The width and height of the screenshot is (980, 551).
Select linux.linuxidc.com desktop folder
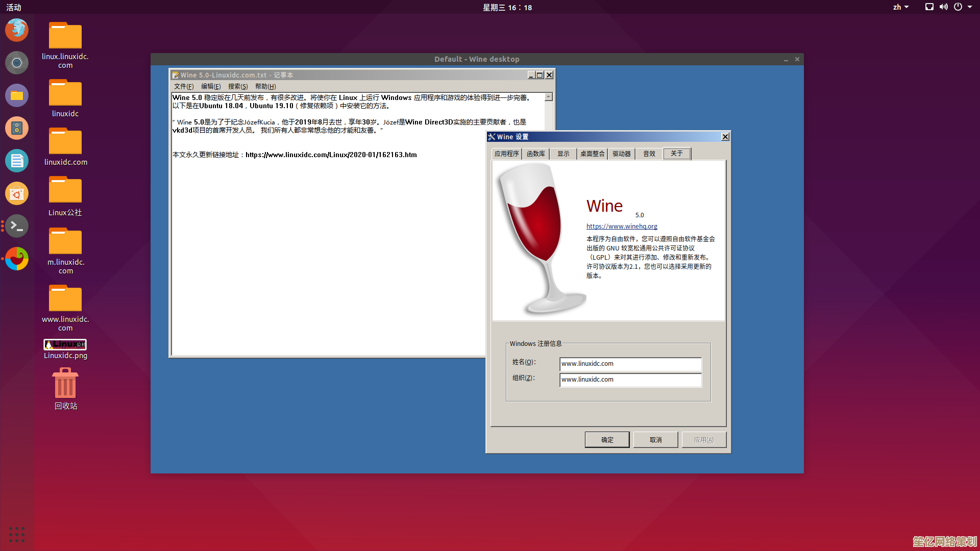(65, 45)
